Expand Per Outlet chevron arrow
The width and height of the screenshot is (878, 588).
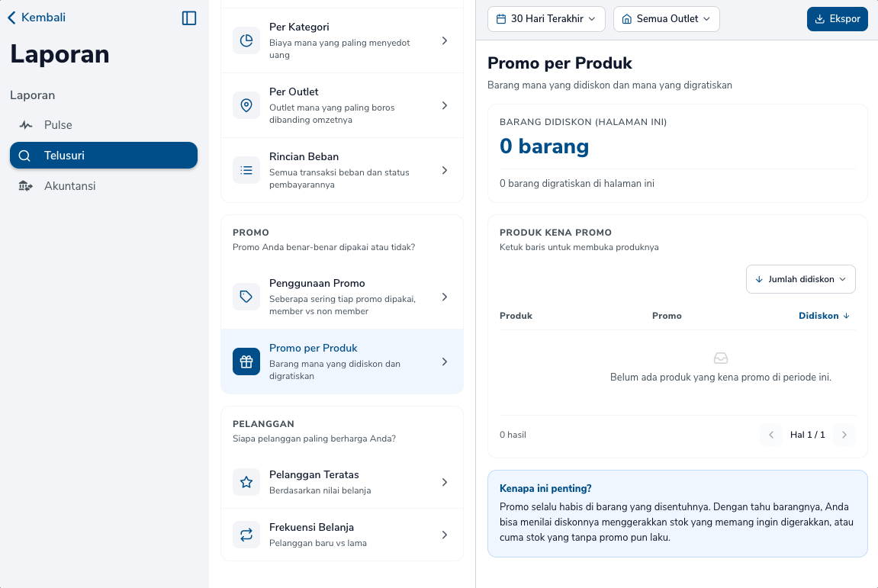[445, 105]
